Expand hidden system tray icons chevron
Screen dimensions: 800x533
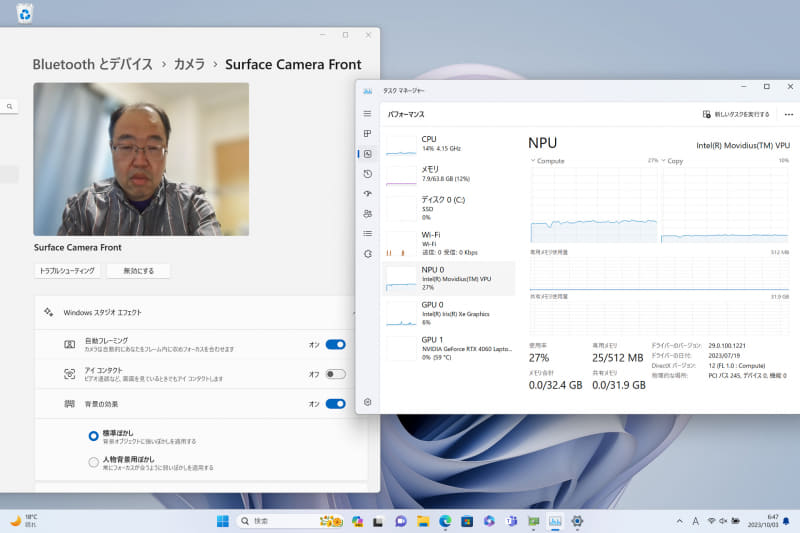679,521
